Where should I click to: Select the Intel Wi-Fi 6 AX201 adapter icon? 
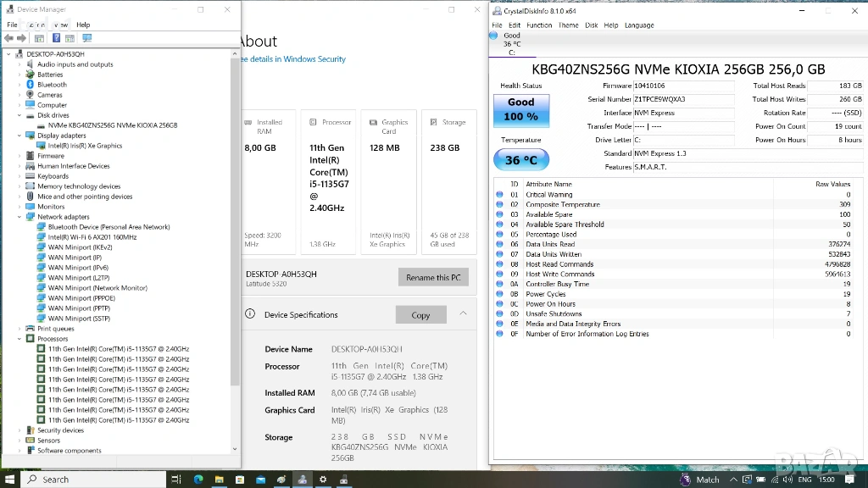pyautogui.click(x=42, y=237)
